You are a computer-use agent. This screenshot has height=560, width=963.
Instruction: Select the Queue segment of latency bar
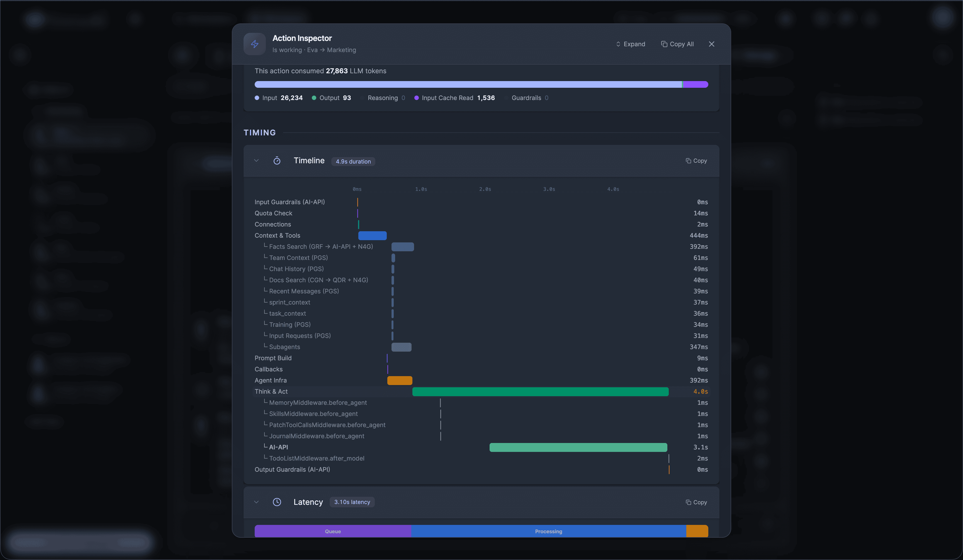tap(333, 531)
